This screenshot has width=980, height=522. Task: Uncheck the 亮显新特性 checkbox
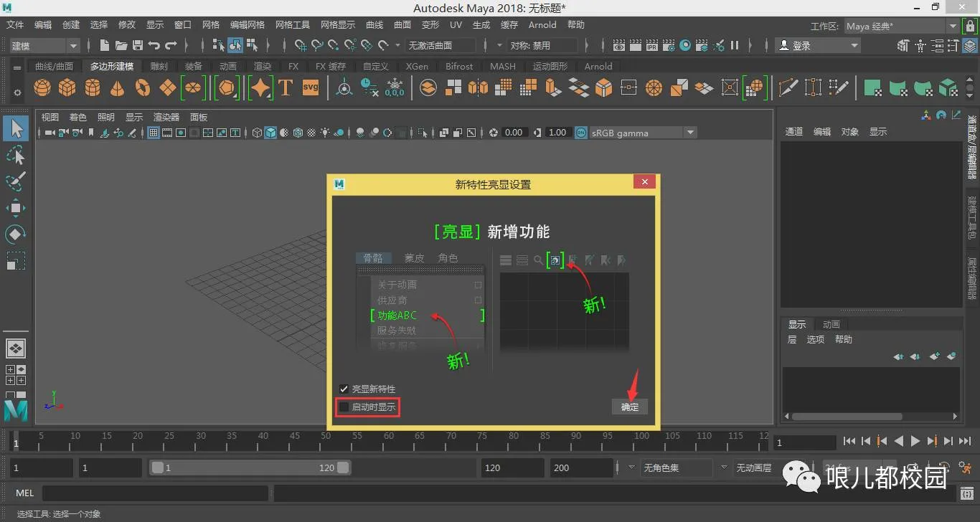344,389
